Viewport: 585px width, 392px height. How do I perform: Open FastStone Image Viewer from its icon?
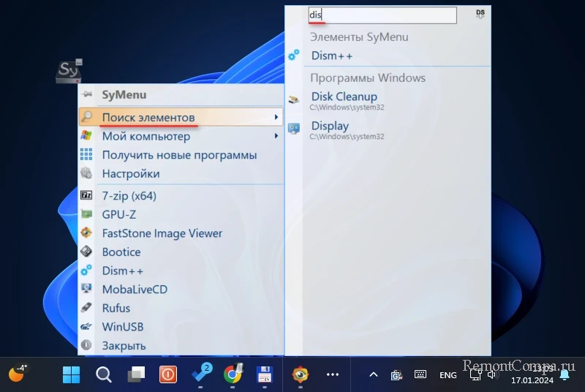click(86, 233)
